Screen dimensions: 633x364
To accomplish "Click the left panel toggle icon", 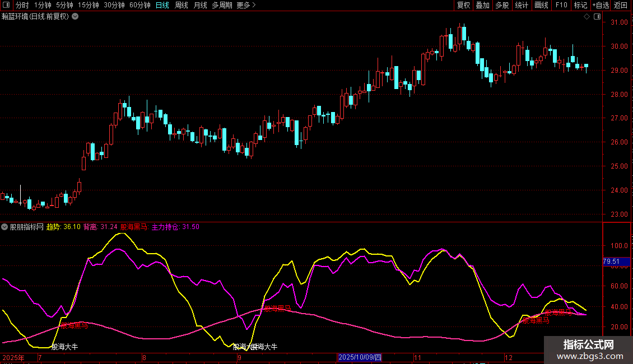I will [6, 5].
